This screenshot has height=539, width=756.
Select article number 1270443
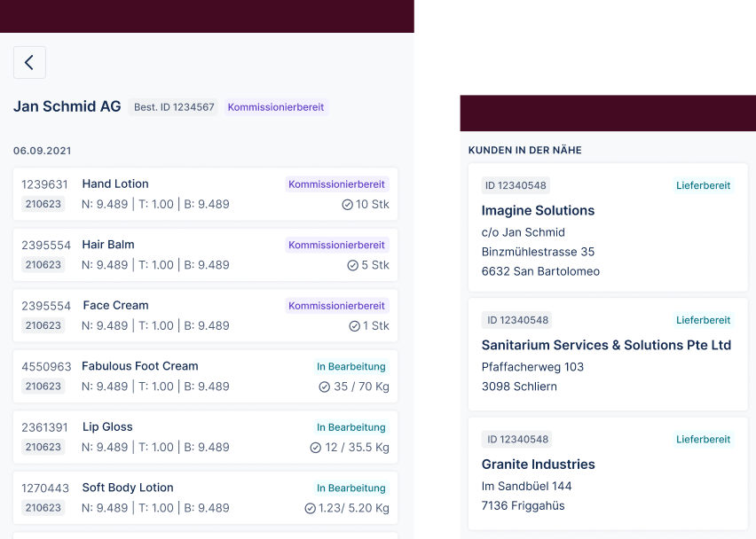coord(45,488)
